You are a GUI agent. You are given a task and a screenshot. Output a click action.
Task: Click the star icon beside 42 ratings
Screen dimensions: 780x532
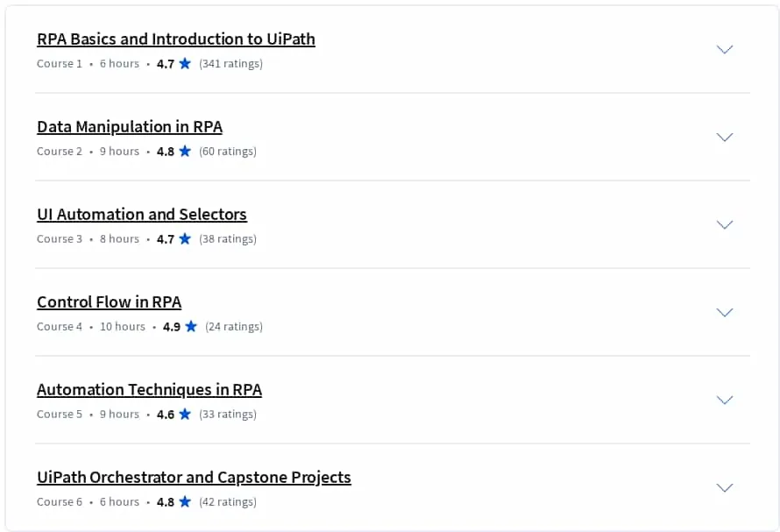pos(185,501)
